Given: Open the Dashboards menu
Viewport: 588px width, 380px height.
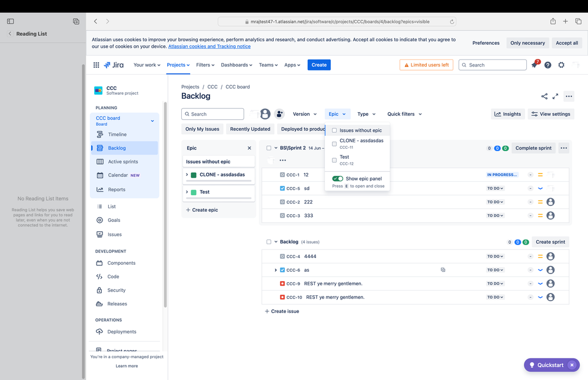Looking at the screenshot, I should point(236,65).
